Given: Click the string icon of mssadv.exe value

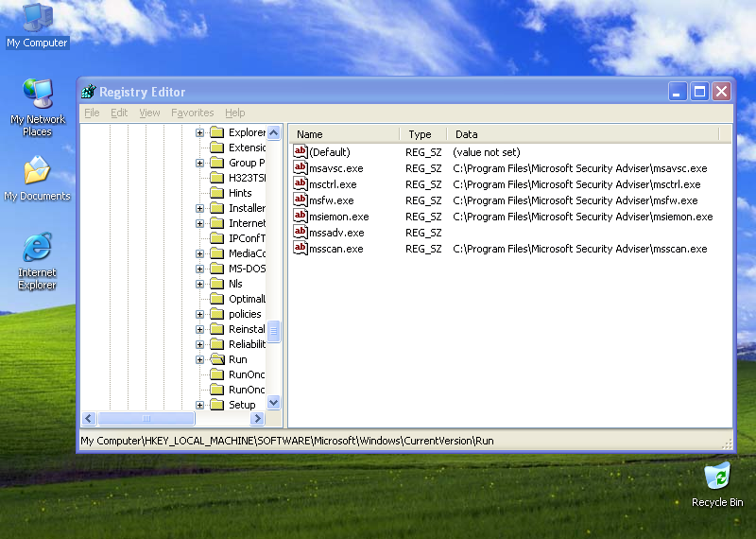Looking at the screenshot, I should (301, 232).
